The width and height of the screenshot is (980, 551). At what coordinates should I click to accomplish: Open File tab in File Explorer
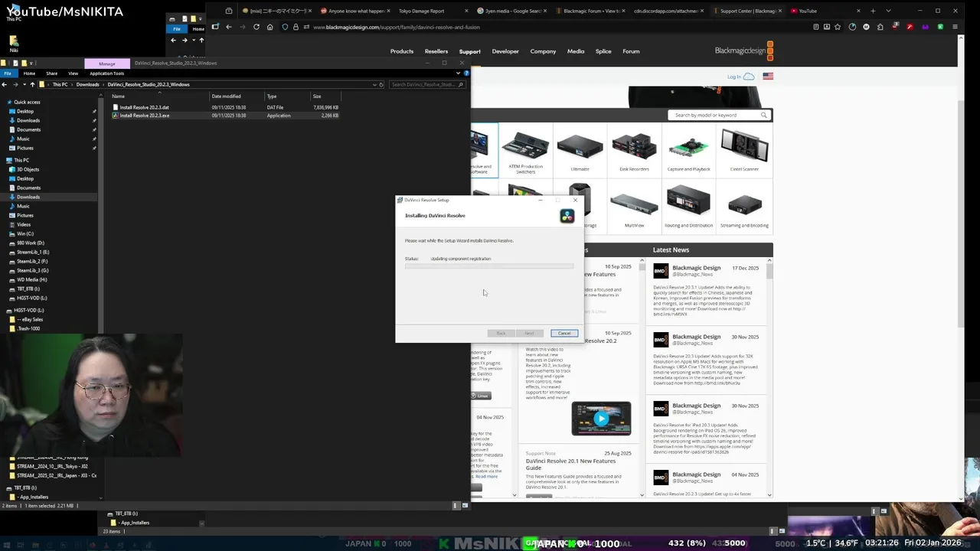tap(7, 73)
